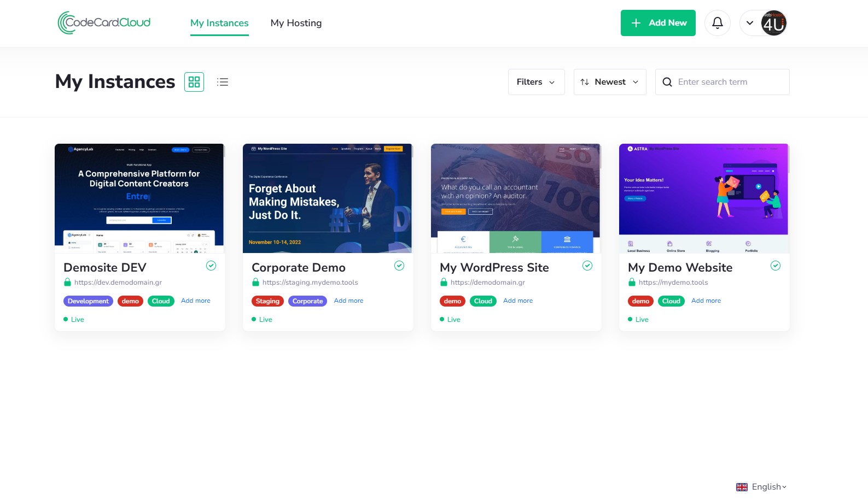Click the user avatar profile picture
This screenshot has width=868, height=500.
[x=773, y=23]
